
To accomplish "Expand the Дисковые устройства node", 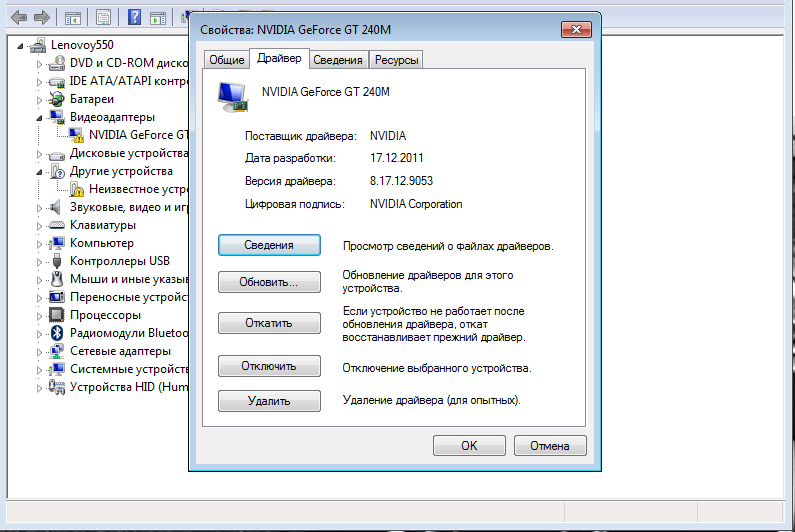I will point(39,154).
